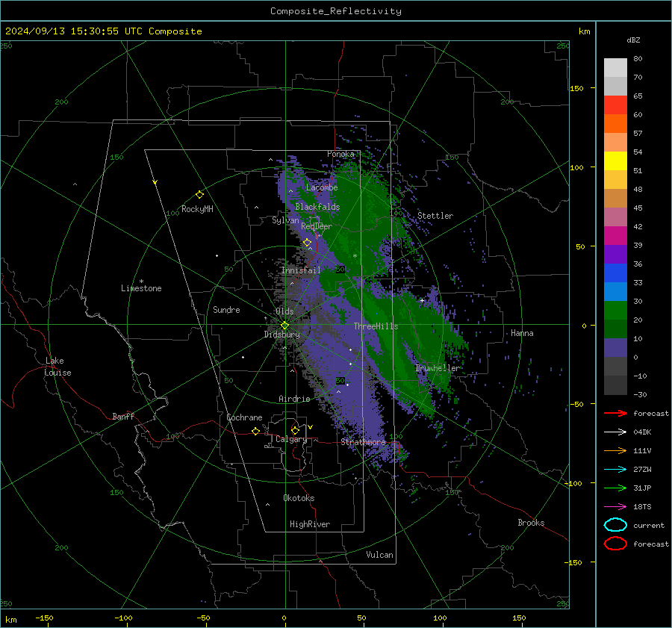Viewport: 672px width, 628px height.
Task: Click the yellow v marker right of Calgary
Action: point(311,427)
